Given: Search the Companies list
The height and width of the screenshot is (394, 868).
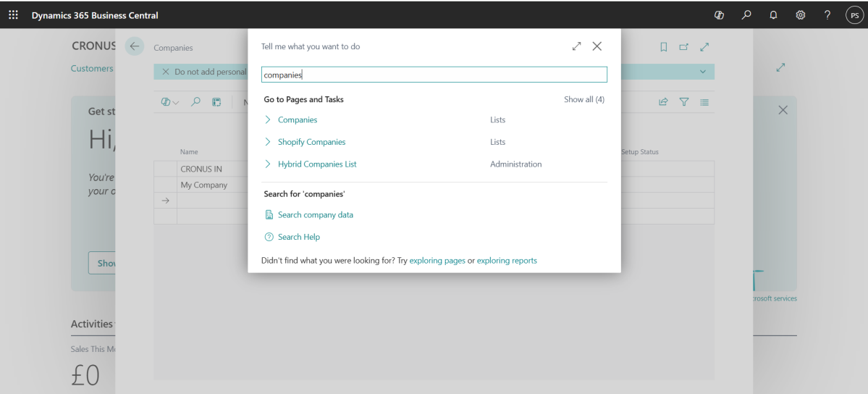Looking at the screenshot, I should click(x=195, y=102).
